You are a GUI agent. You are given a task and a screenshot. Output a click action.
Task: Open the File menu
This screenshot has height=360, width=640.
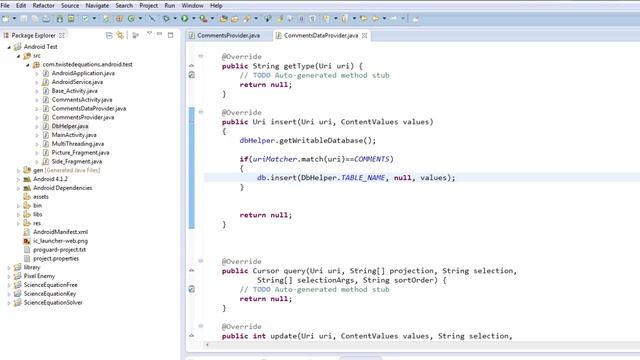tap(5, 6)
